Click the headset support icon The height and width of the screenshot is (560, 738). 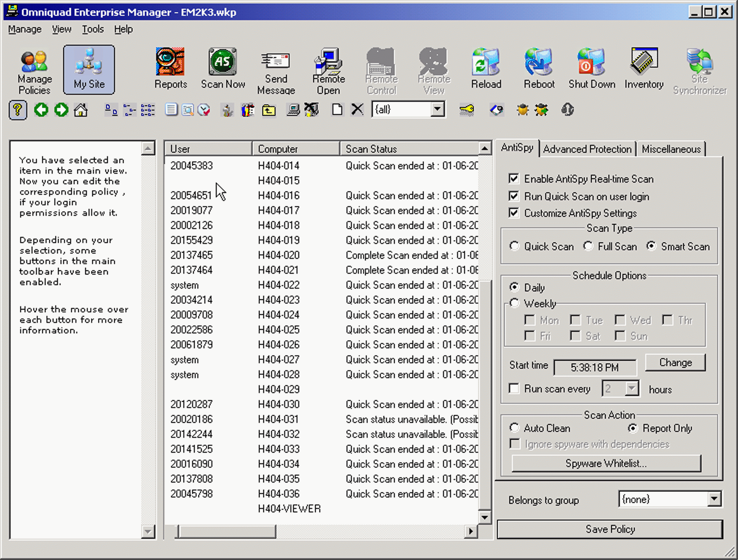tap(568, 110)
